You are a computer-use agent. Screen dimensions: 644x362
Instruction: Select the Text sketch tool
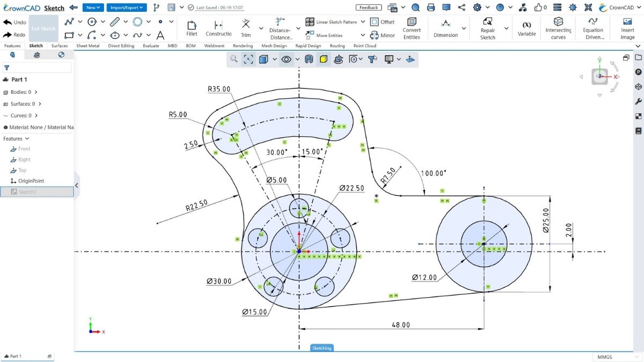(160, 35)
